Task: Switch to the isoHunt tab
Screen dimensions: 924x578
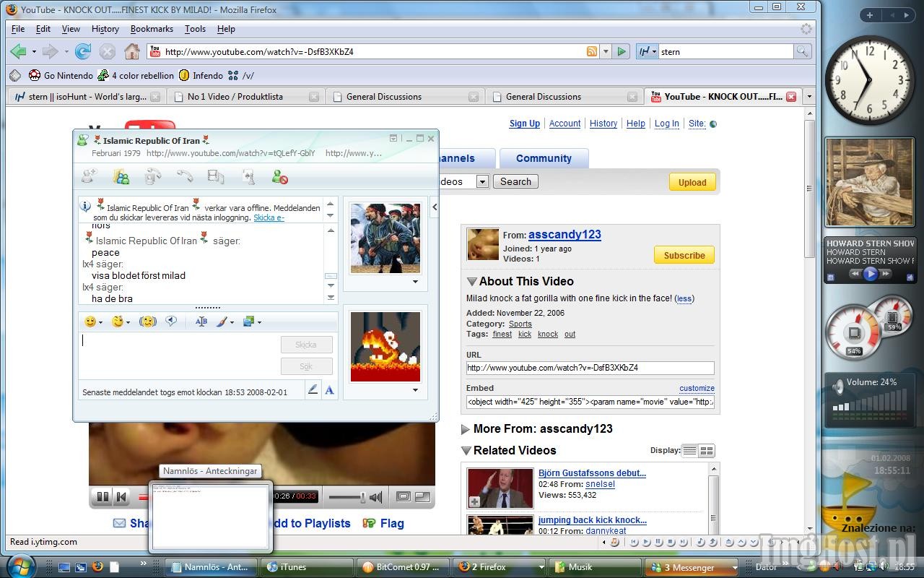Action: tap(86, 96)
